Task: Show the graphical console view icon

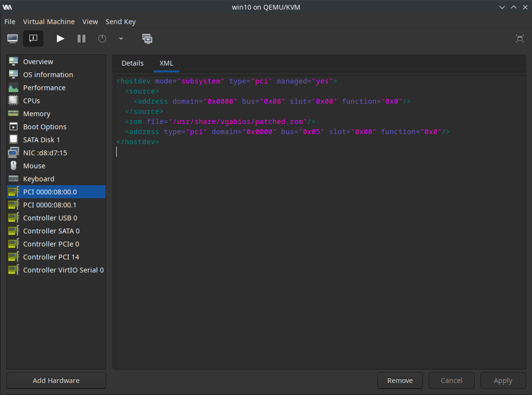Action: pos(13,39)
